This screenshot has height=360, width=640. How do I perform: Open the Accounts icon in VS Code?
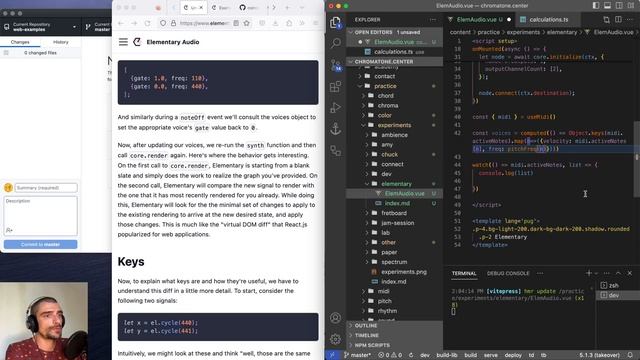click(x=336, y=318)
